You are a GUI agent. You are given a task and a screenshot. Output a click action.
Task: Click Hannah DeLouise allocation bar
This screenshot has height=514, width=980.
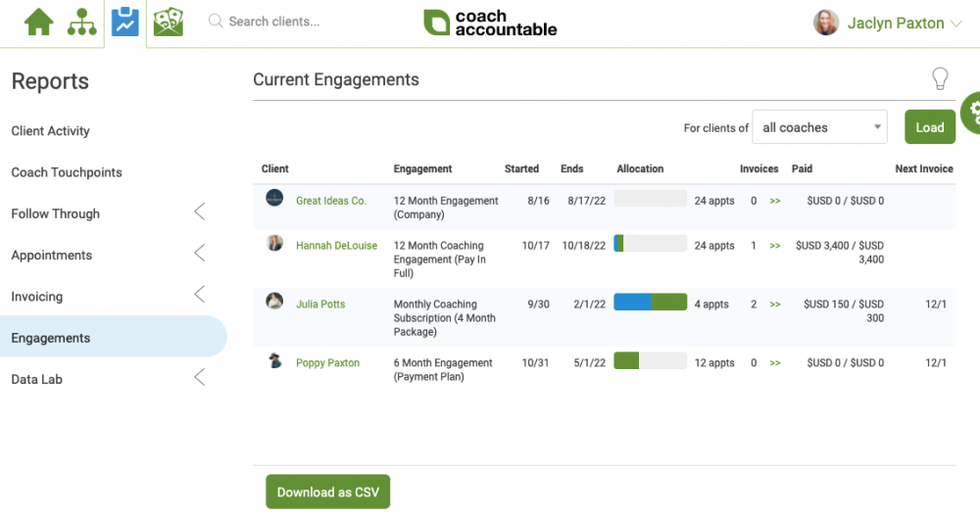point(650,244)
